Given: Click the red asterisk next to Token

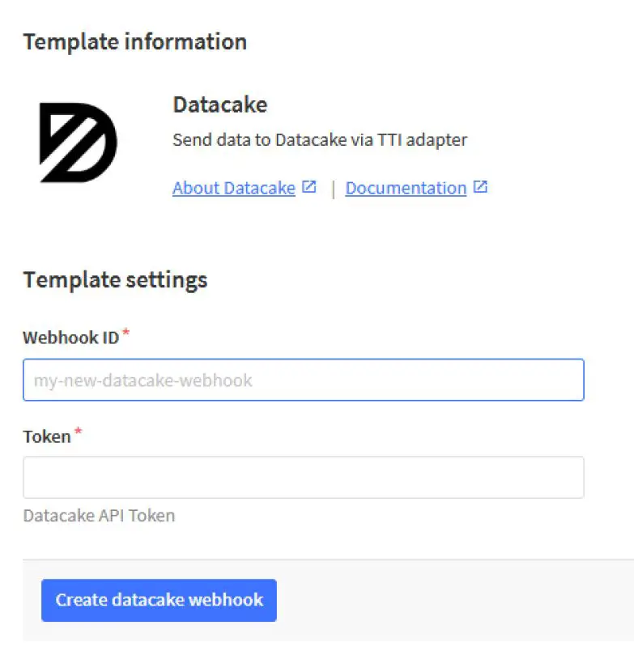Looking at the screenshot, I should tap(78, 432).
